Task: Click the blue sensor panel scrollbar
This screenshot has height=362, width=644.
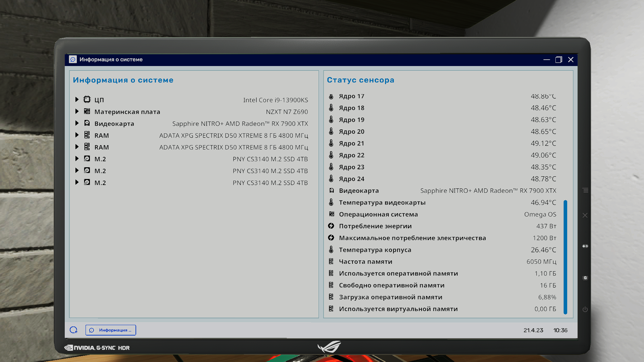Action: (x=566, y=257)
